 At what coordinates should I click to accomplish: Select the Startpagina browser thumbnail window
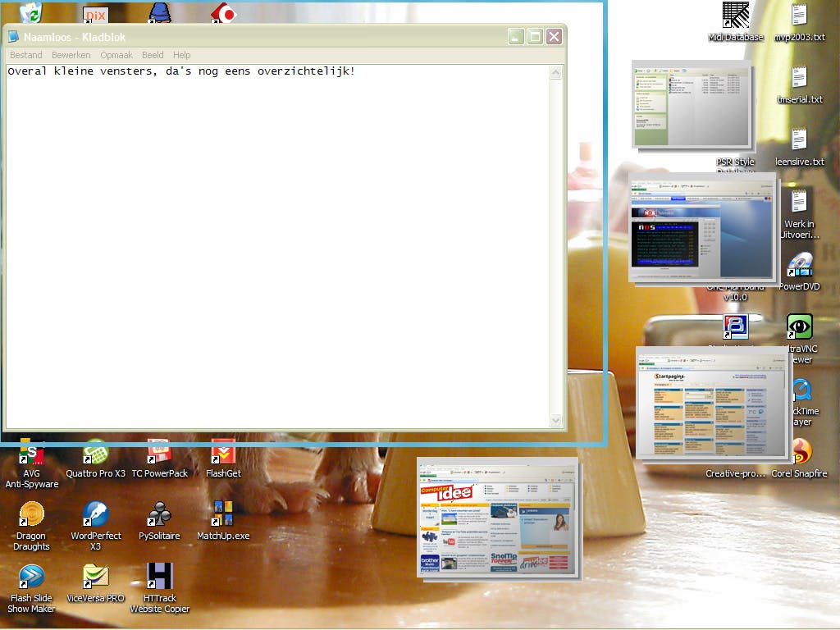click(712, 404)
